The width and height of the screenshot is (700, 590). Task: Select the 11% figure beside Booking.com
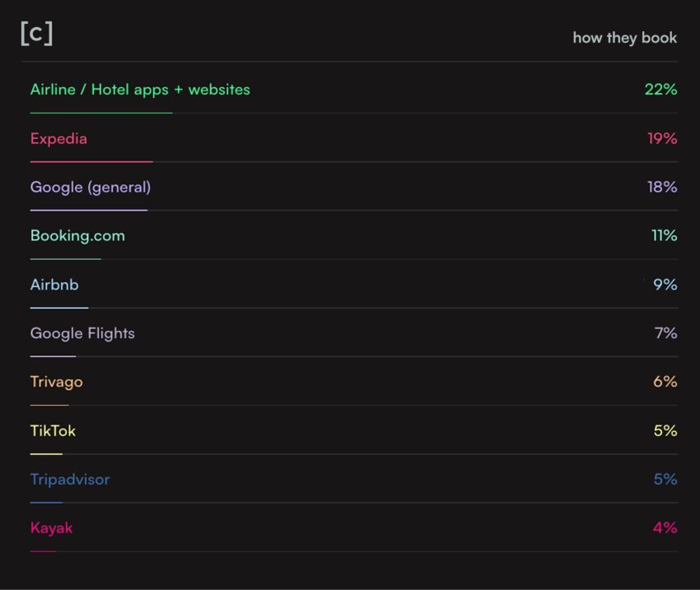pos(664,235)
